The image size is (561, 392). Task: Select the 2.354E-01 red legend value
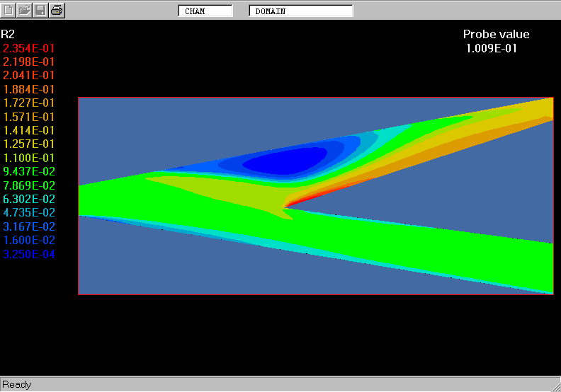[x=29, y=48]
